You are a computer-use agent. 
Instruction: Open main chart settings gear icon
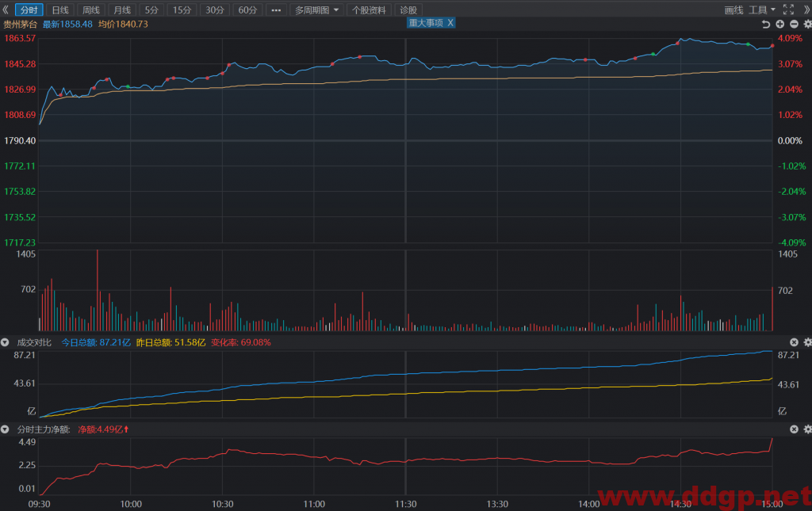tap(807, 24)
